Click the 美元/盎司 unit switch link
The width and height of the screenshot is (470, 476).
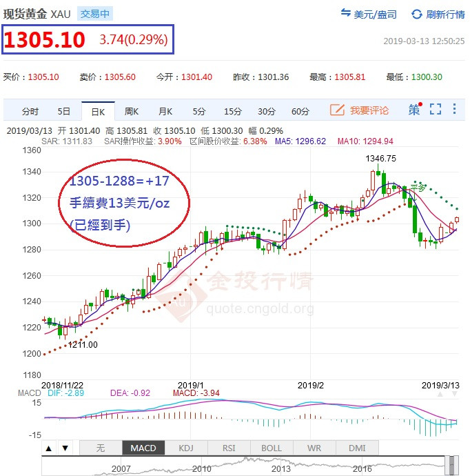click(x=375, y=14)
